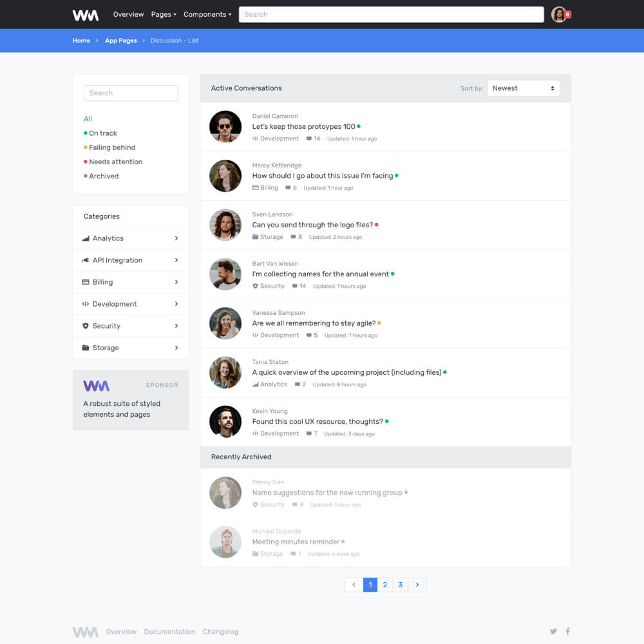Select the Development tag icon under Daniel Cameron
Image resolution: width=644 pixels, height=644 pixels.
click(x=256, y=138)
